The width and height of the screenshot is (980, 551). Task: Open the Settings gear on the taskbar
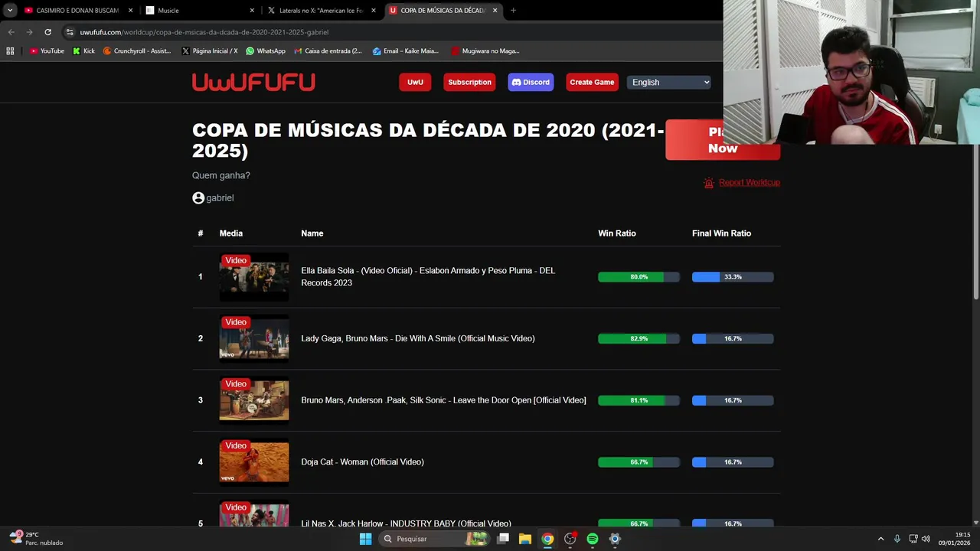click(615, 539)
